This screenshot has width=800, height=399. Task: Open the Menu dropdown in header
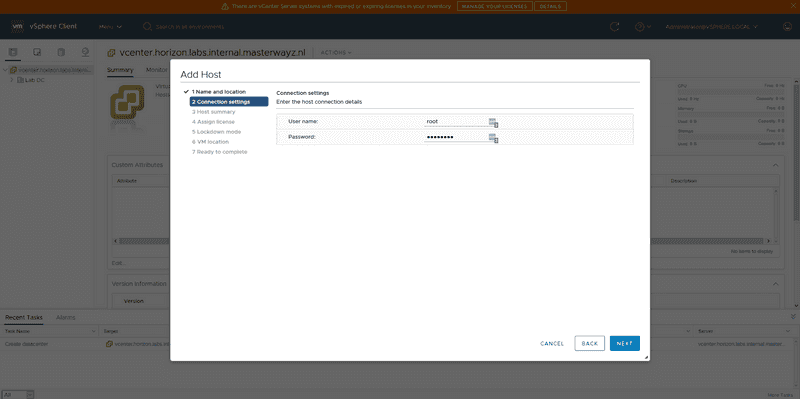110,27
